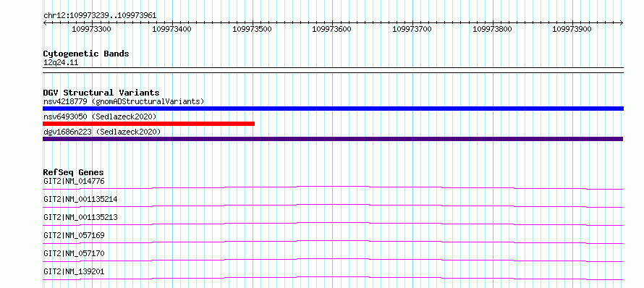Open GIT2|NM_014776 transcript label
The width and height of the screenshot is (644, 288).
tap(74, 181)
